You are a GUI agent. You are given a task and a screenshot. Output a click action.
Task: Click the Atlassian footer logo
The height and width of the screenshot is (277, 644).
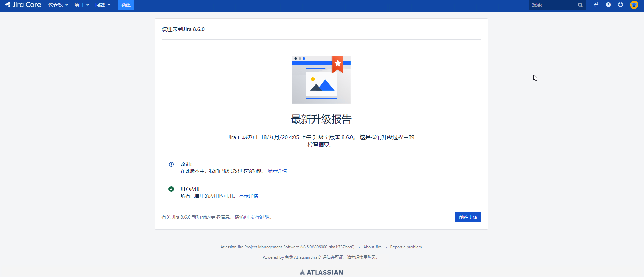pyautogui.click(x=321, y=272)
